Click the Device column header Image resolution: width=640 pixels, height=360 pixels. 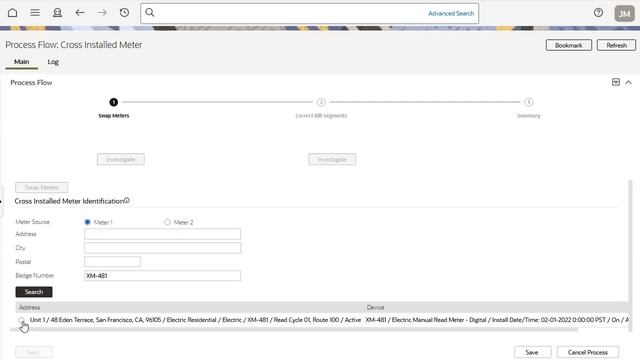pos(376,307)
